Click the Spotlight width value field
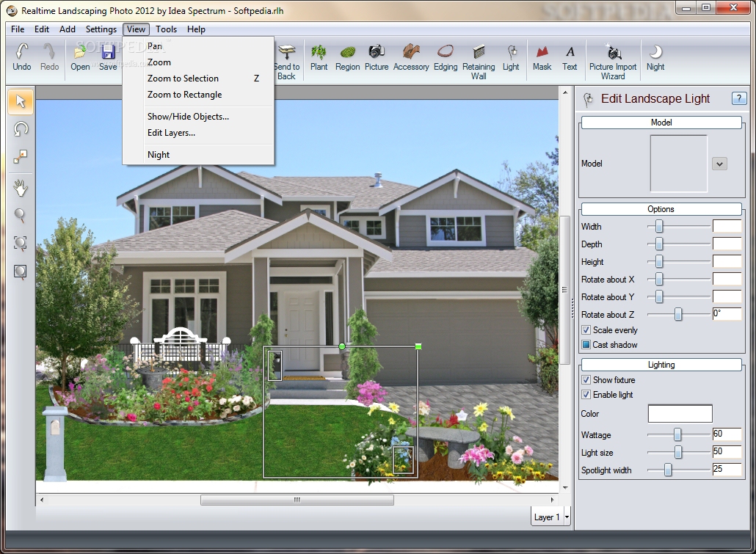The height and width of the screenshot is (554, 756). pyautogui.click(x=727, y=469)
